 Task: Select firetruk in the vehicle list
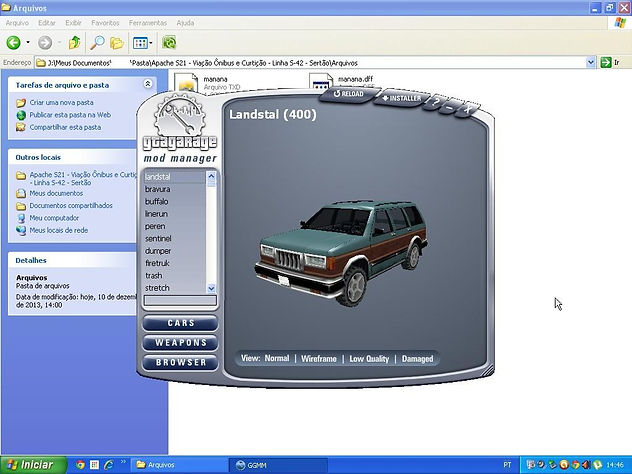[175, 263]
